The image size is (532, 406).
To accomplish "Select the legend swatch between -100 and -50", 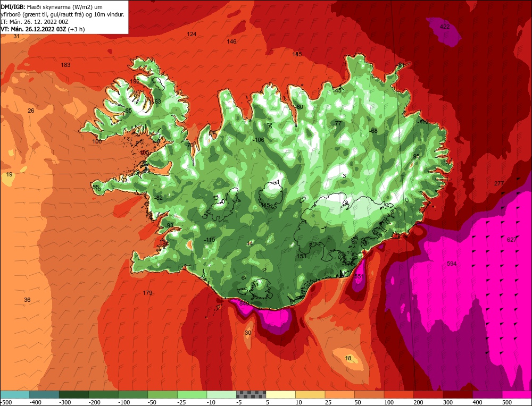I will coord(133,394).
